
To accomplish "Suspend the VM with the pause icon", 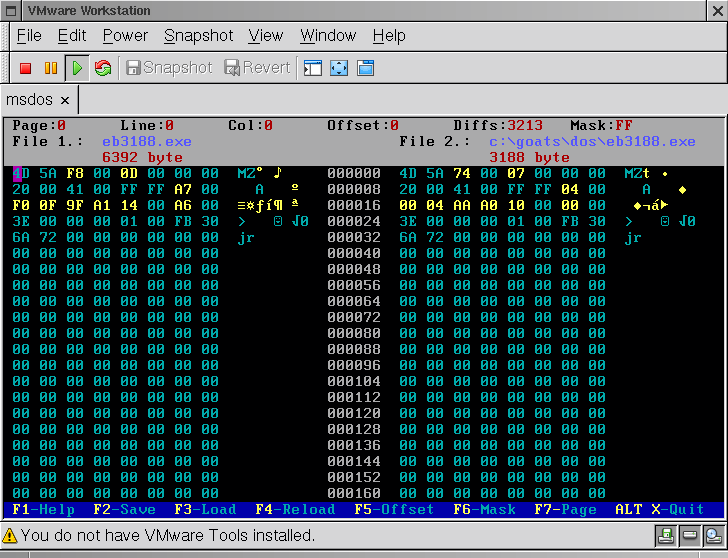I will pos(51,68).
